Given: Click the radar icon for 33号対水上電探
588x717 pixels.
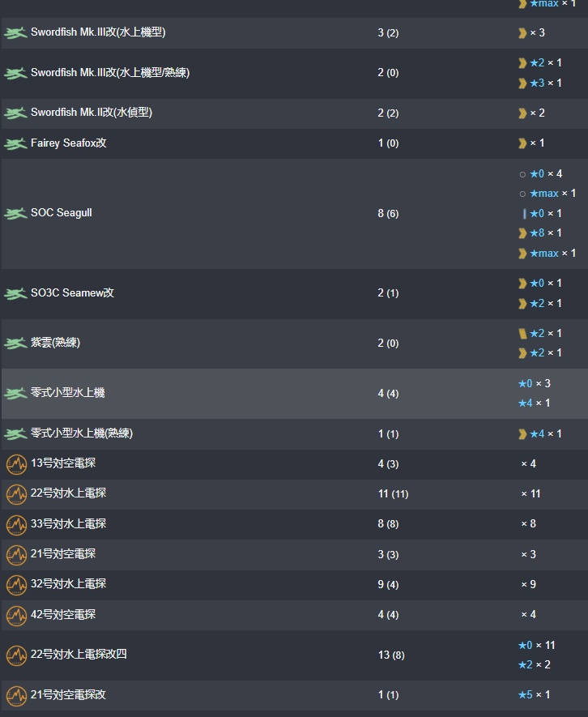Looking at the screenshot, I should click(x=16, y=524).
